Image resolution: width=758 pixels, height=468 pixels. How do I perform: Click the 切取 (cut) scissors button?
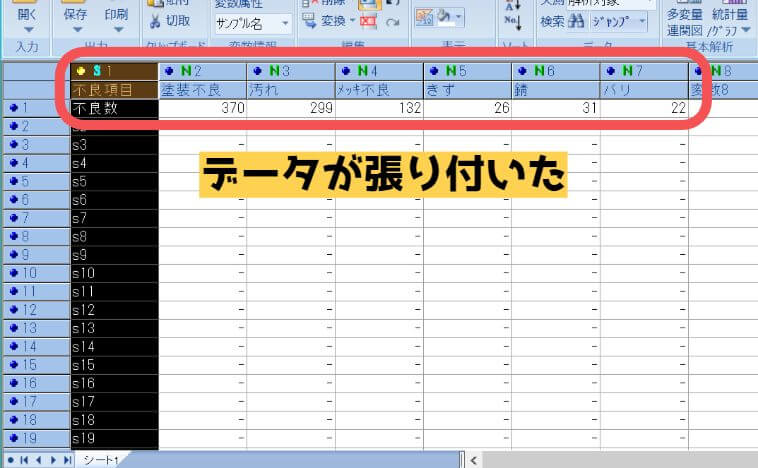tap(169, 21)
